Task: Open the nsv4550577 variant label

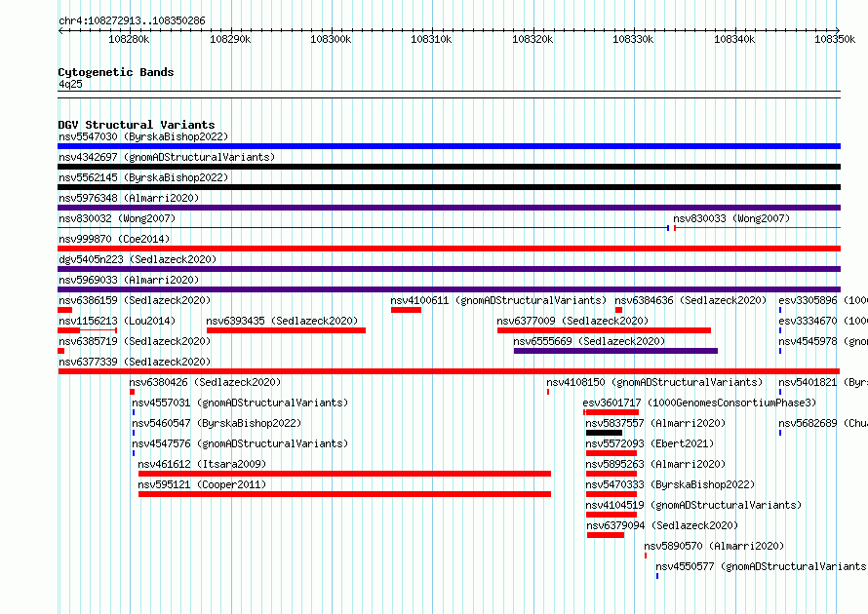Action: [x=761, y=566]
